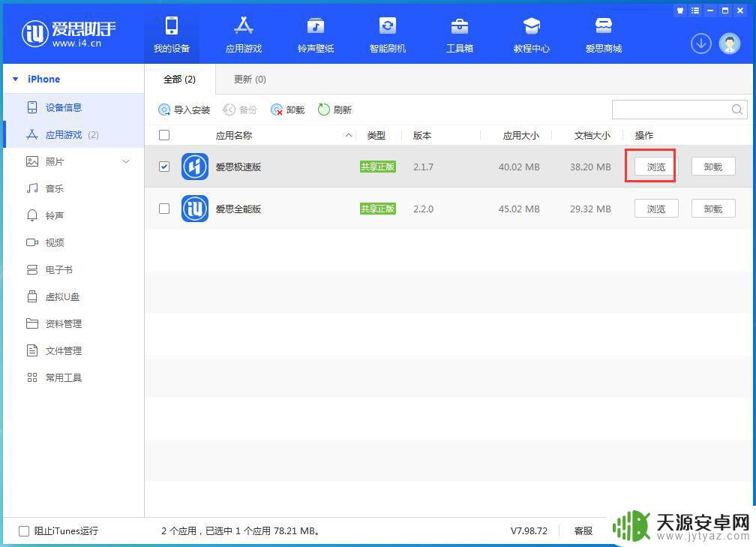Viewport: 756px width, 547px height.
Task: Select sidebar 应用游戏 (2) item
Action: (72, 134)
